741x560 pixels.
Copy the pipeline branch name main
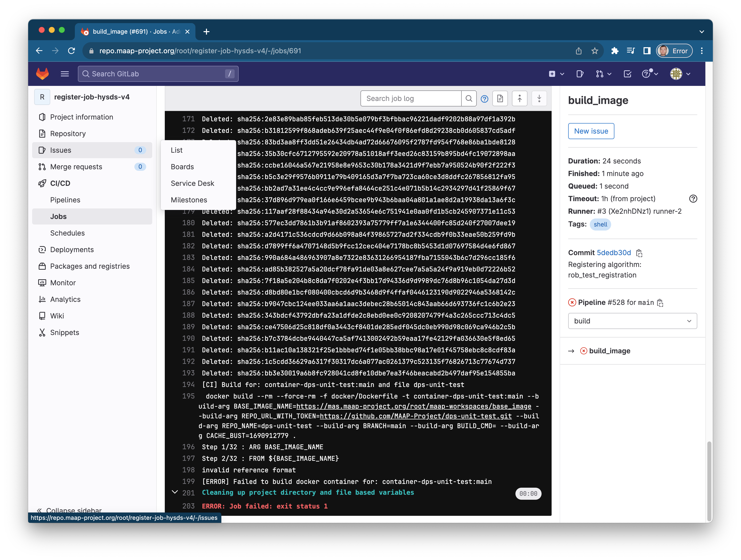[660, 303]
